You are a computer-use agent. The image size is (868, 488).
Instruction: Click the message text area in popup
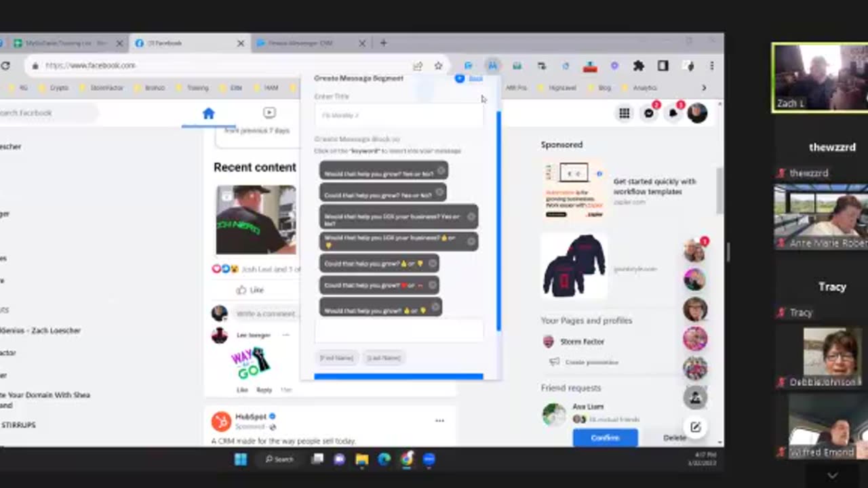coord(399,331)
